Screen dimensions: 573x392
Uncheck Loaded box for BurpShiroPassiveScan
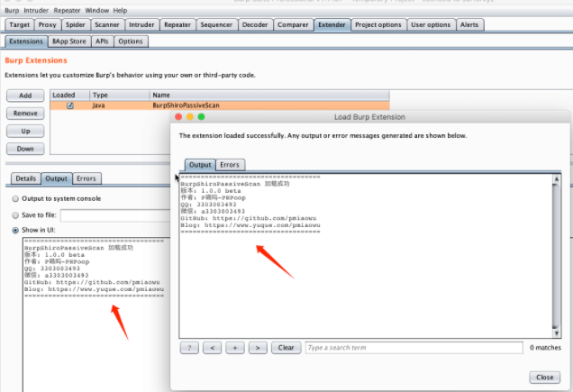(x=70, y=105)
